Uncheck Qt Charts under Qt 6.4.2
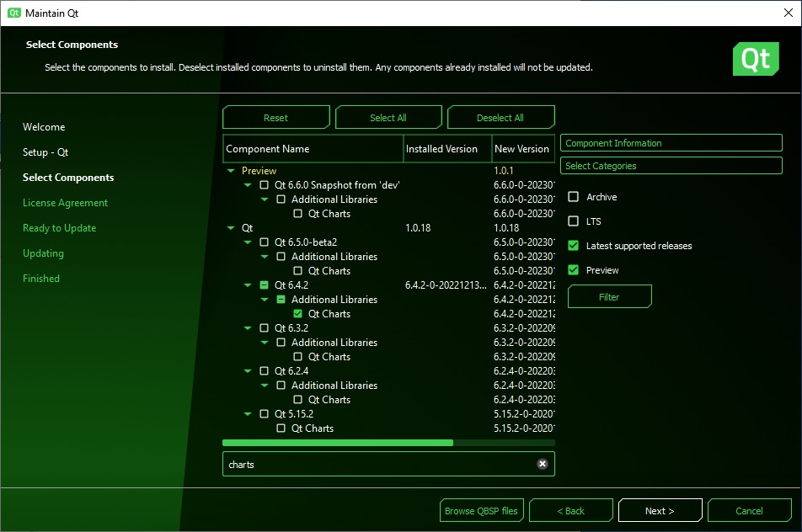The image size is (802, 532). click(x=297, y=313)
